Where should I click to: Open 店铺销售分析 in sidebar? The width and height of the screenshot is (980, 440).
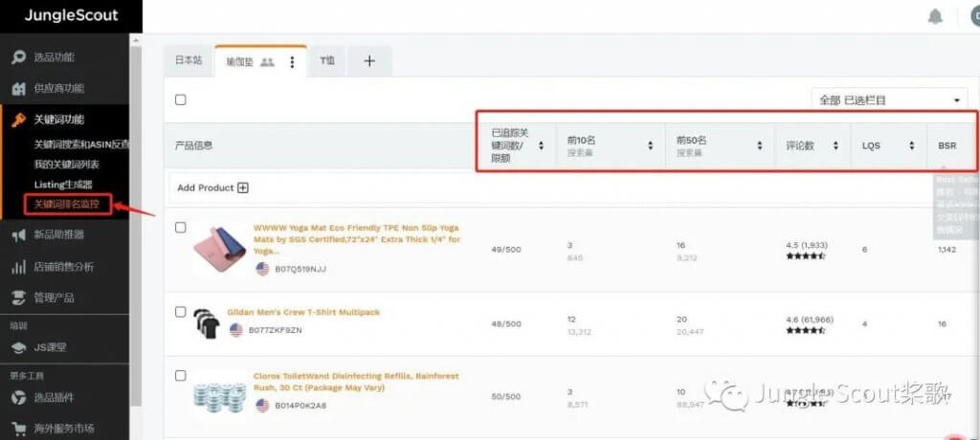[64, 267]
